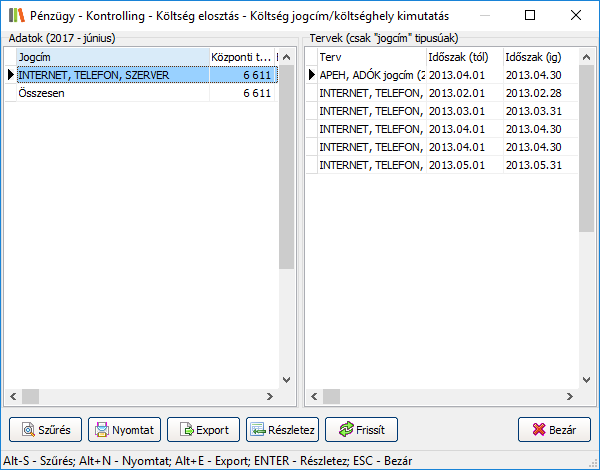Sort by the Központi column header
Image resolution: width=600 pixels, height=470 pixels.
pyautogui.click(x=241, y=57)
